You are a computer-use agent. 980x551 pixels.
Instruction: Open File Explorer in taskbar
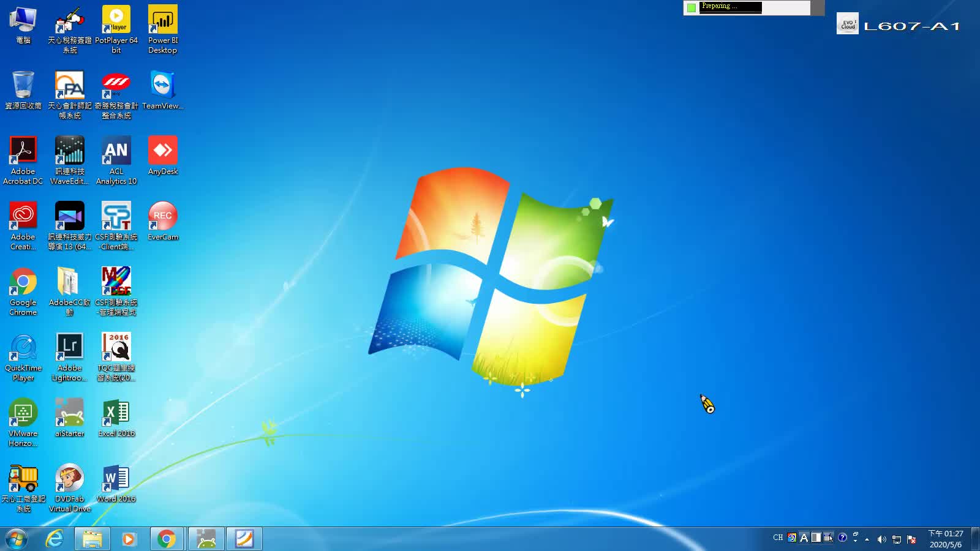(92, 539)
